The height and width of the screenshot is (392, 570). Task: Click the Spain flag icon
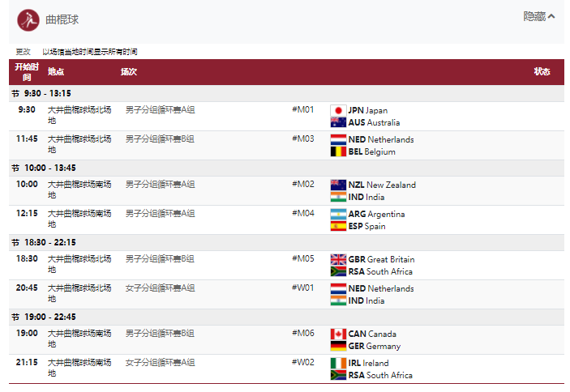click(x=338, y=226)
